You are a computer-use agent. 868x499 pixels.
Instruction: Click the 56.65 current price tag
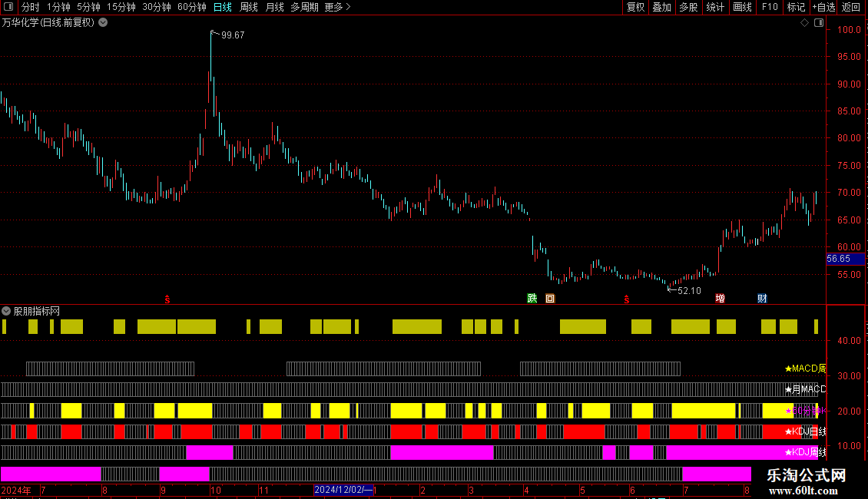[x=845, y=259]
